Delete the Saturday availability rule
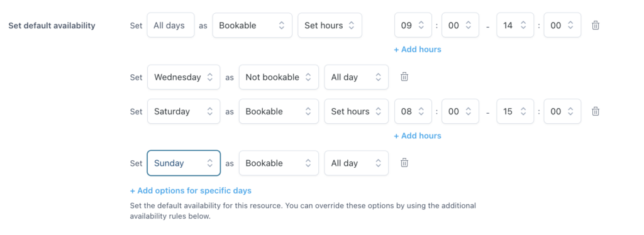Image resolution: width=644 pixels, height=235 pixels. pos(595,111)
